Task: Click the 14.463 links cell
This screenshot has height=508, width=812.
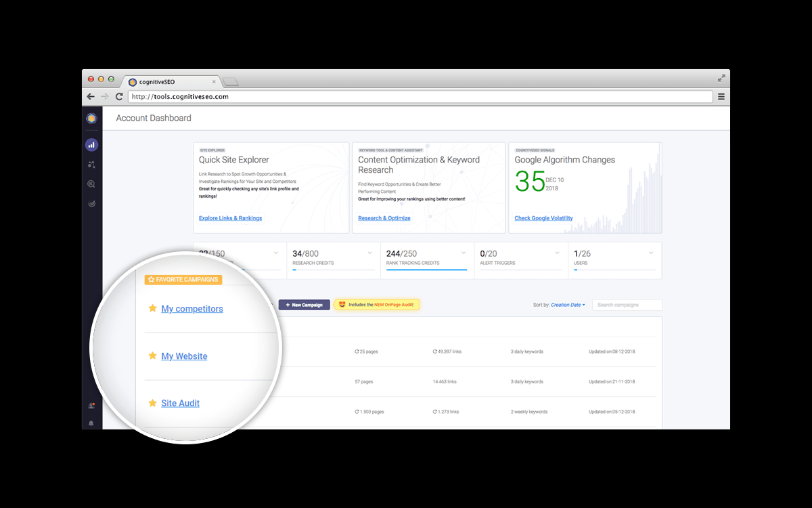Action: click(x=445, y=381)
